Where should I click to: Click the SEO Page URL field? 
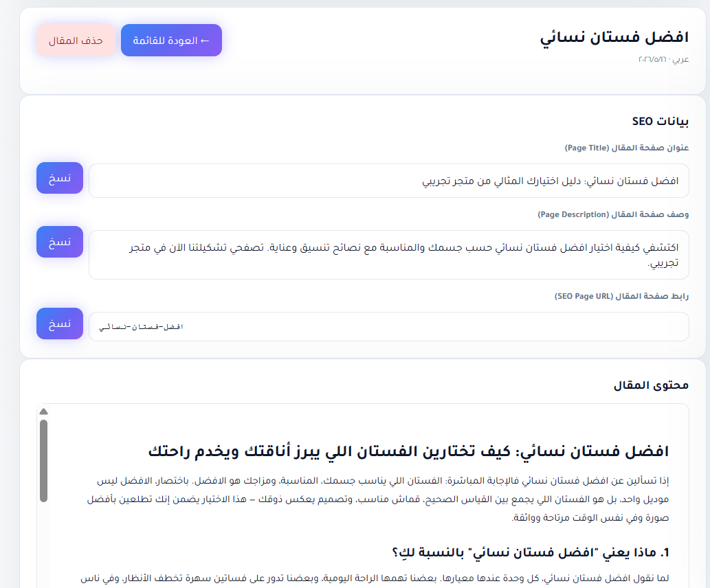coord(389,326)
